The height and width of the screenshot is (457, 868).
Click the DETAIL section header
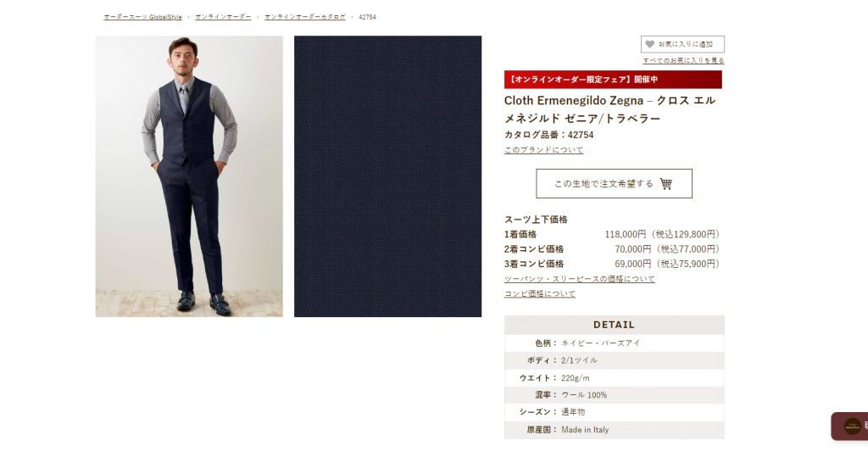pos(614,325)
